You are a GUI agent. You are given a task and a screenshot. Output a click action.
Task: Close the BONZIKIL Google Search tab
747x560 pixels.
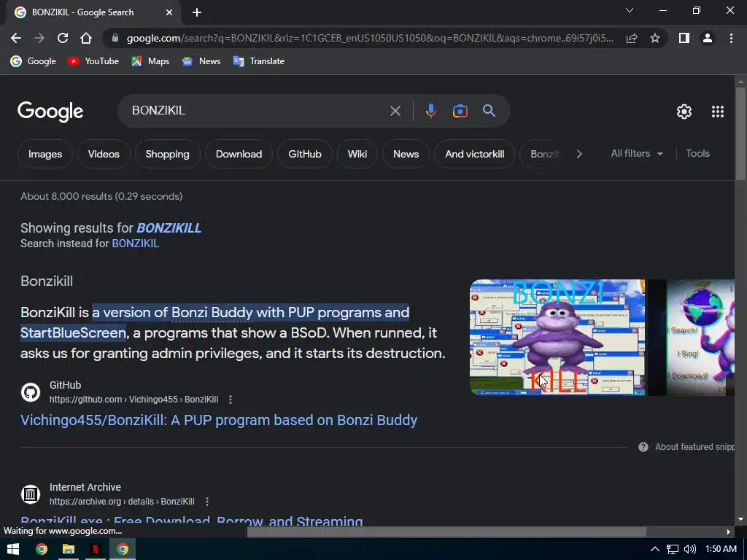pyautogui.click(x=169, y=12)
